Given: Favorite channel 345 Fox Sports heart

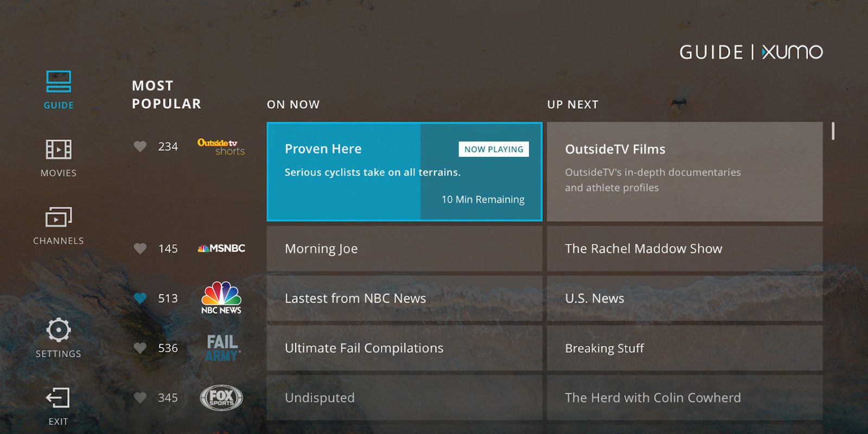Looking at the screenshot, I should pyautogui.click(x=140, y=398).
